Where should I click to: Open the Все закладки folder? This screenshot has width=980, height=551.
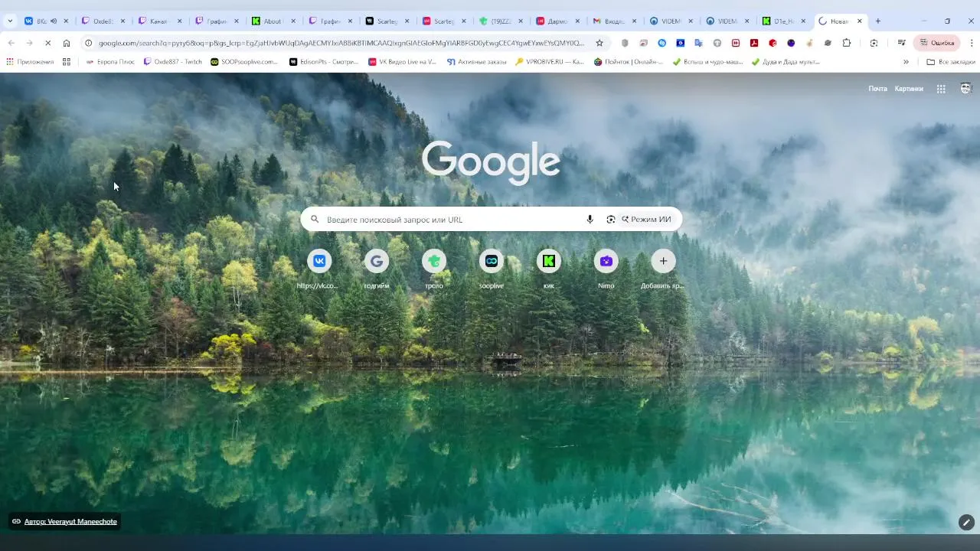[x=950, y=62]
